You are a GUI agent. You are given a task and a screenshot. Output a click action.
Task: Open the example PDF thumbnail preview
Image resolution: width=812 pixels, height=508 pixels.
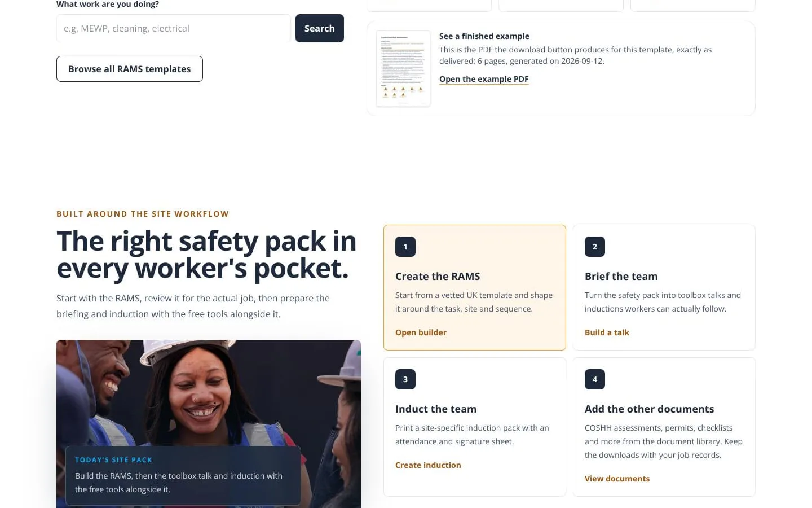tap(403, 69)
